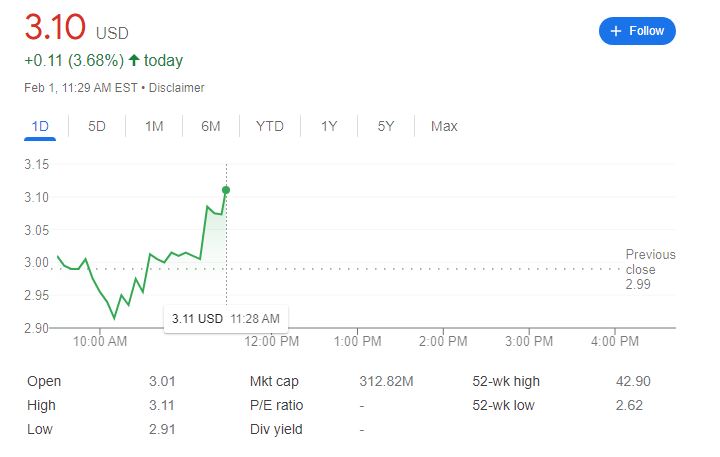Switch to the 5D range tab

click(x=97, y=126)
